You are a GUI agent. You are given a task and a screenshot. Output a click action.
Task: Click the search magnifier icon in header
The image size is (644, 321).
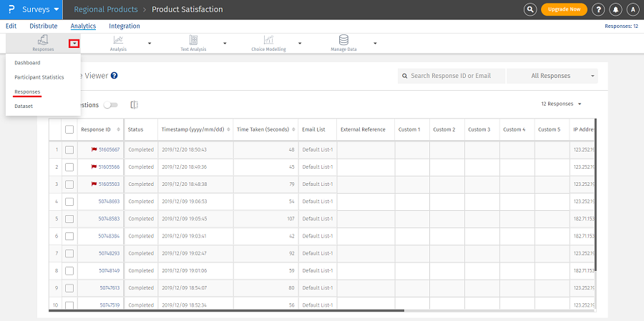pyautogui.click(x=530, y=9)
